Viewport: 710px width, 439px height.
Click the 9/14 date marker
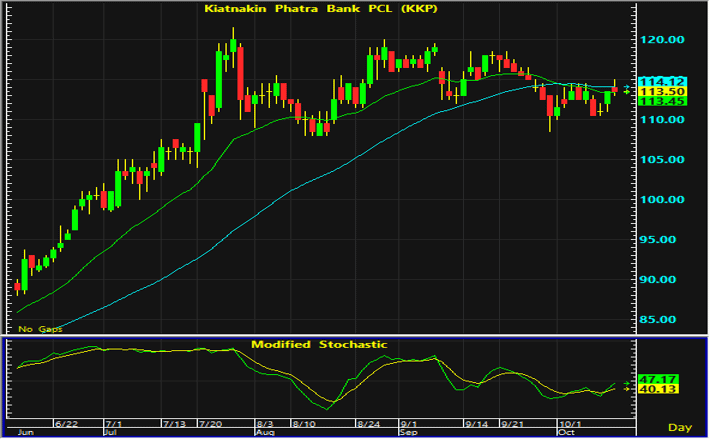pyautogui.click(x=477, y=424)
